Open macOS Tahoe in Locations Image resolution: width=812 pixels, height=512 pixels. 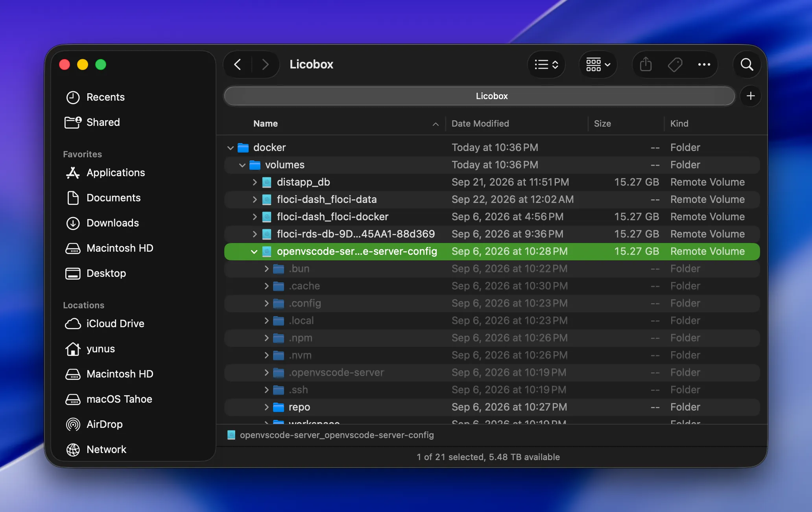[x=109, y=399]
